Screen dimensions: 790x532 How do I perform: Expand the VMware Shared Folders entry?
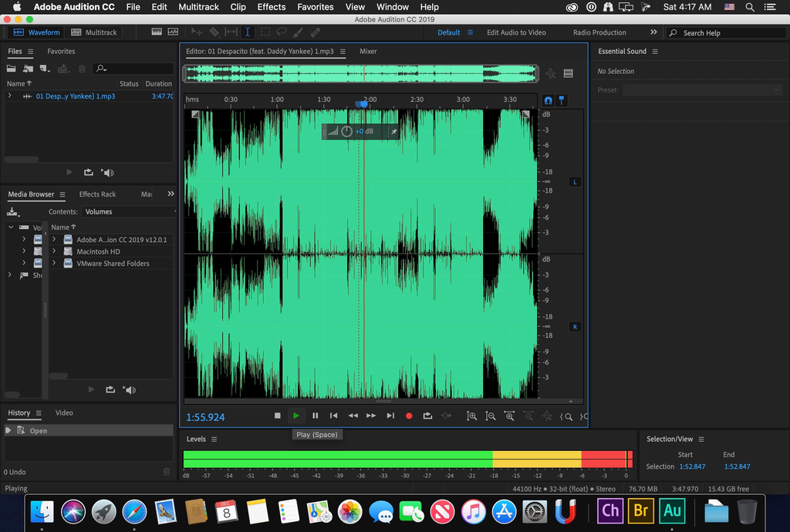point(54,264)
